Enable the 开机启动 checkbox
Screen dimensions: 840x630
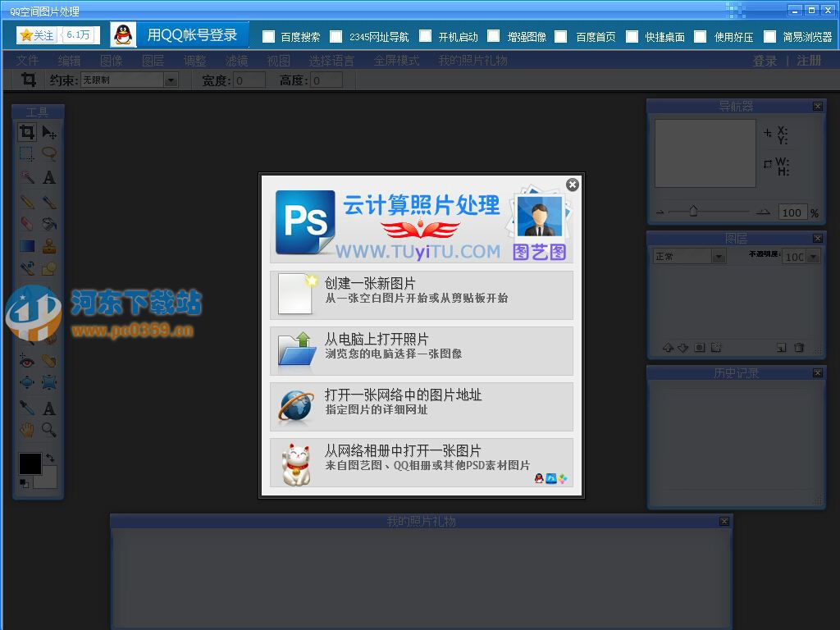[x=425, y=36]
